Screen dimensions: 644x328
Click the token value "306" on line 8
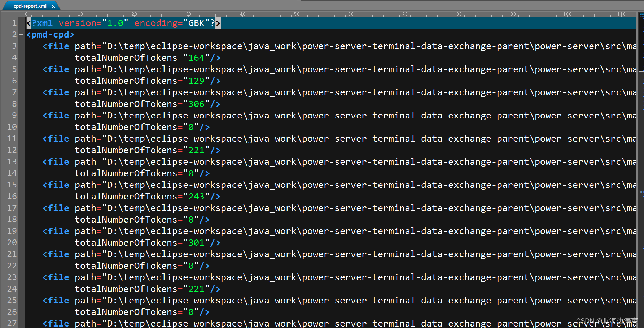click(x=197, y=104)
